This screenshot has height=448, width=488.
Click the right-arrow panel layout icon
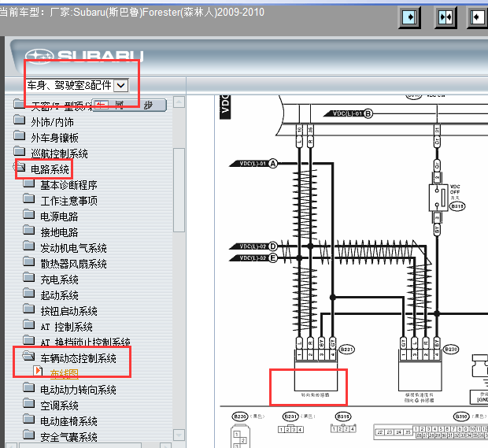pos(409,17)
